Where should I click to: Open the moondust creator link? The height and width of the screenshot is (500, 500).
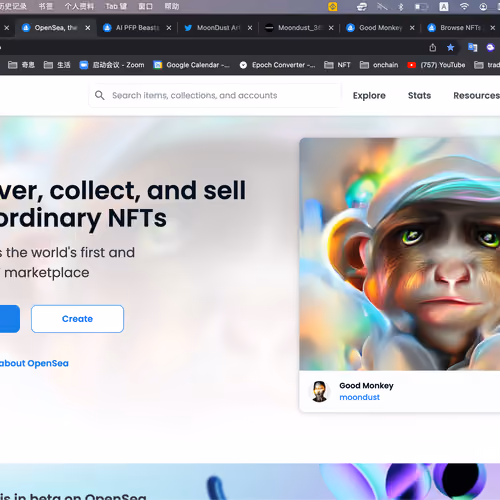coord(359,397)
